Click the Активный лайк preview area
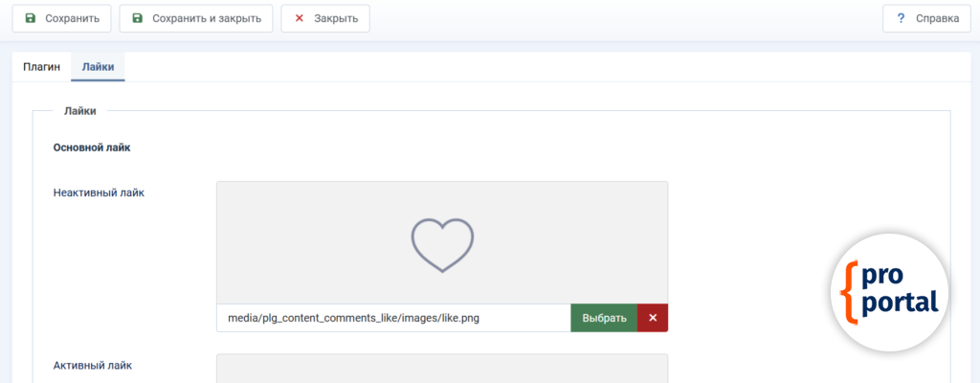The width and height of the screenshot is (980, 383). click(442, 369)
